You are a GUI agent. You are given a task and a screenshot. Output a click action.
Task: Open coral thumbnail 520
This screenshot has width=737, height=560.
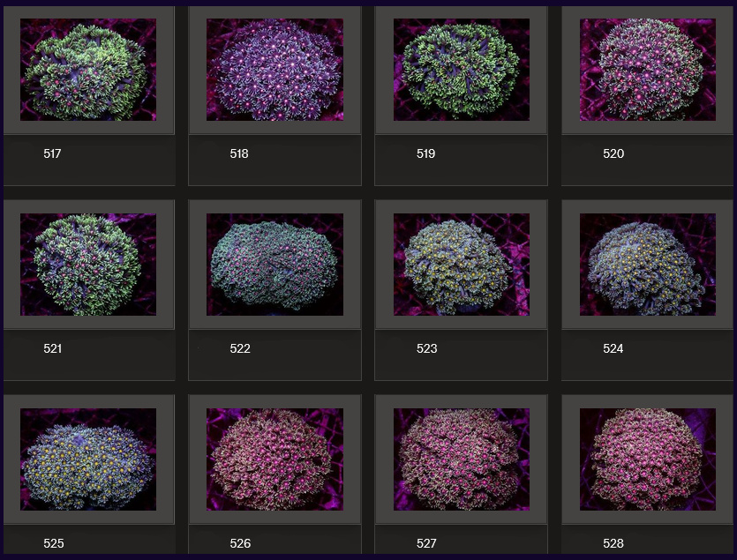[x=648, y=70]
